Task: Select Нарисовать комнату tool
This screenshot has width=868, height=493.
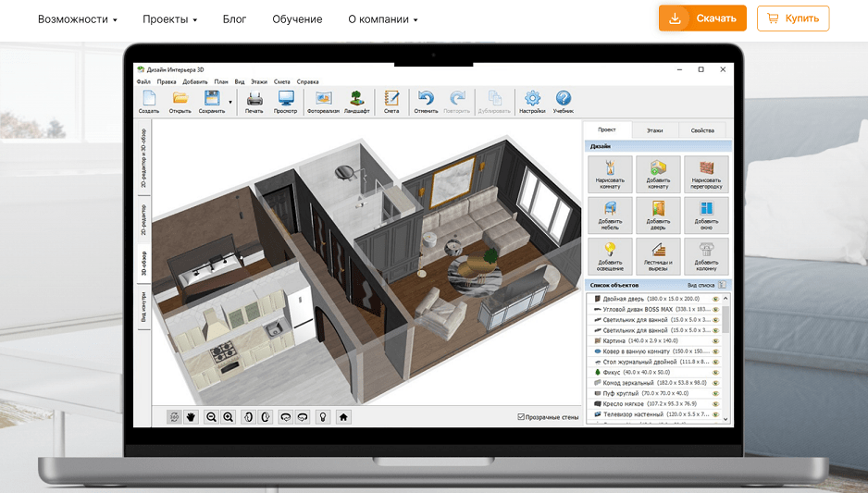Action: point(610,174)
